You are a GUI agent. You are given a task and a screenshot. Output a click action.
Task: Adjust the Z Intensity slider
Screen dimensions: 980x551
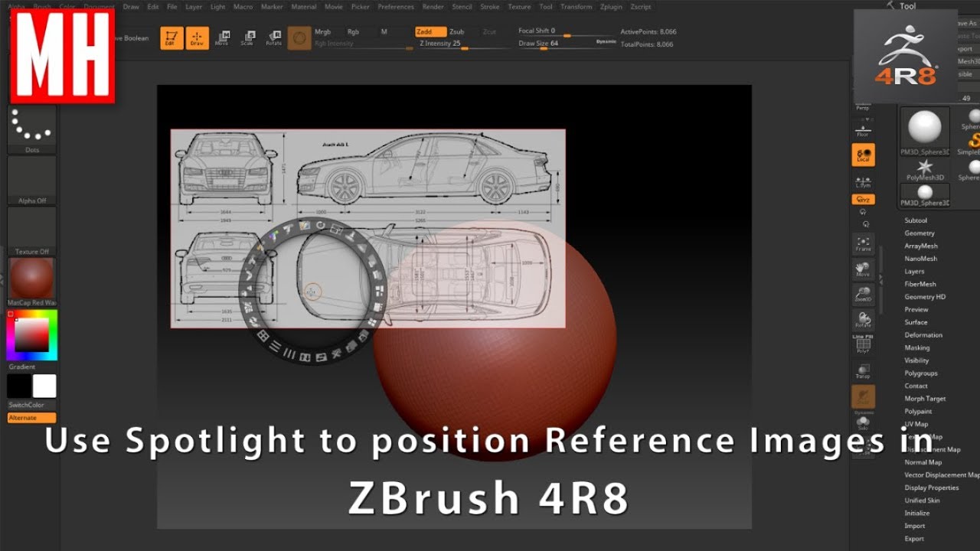pyautogui.click(x=463, y=44)
